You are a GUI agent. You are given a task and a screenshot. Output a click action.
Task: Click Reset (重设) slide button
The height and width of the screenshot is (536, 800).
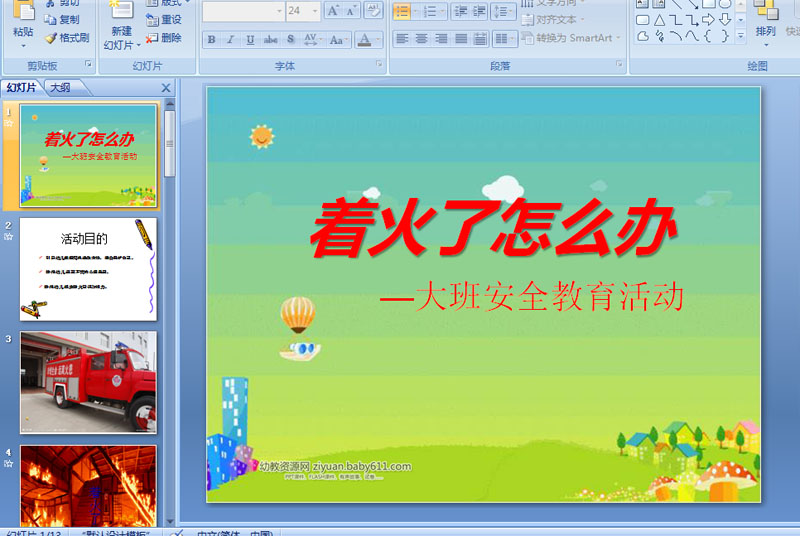point(164,20)
